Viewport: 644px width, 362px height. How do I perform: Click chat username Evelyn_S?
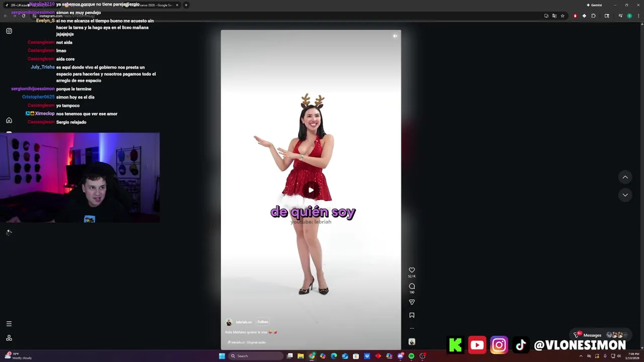pos(45,21)
